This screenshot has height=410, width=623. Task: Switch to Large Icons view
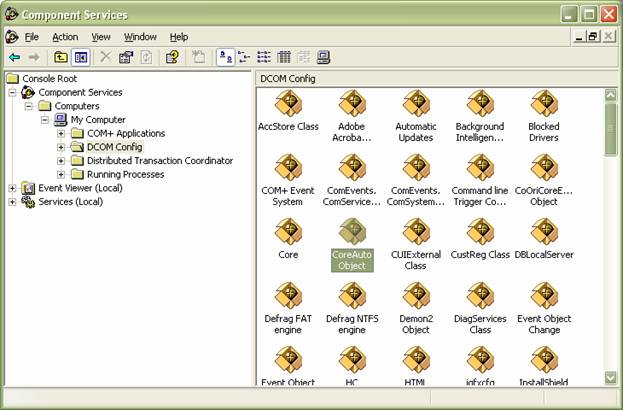coord(226,57)
